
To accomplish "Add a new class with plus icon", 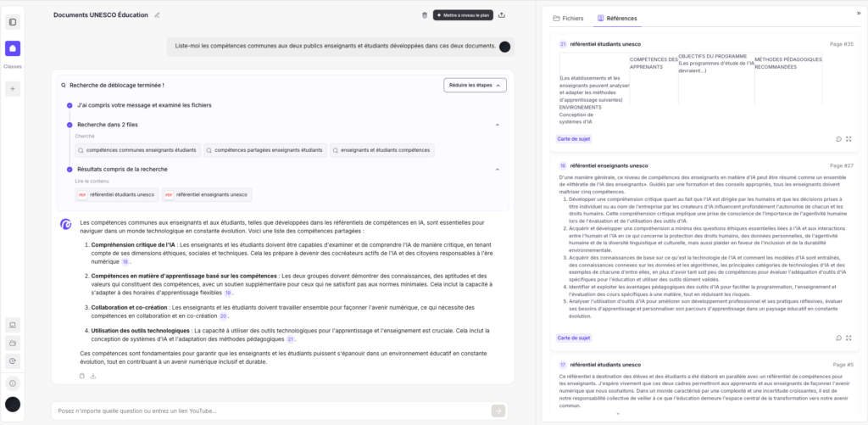I will [13, 87].
